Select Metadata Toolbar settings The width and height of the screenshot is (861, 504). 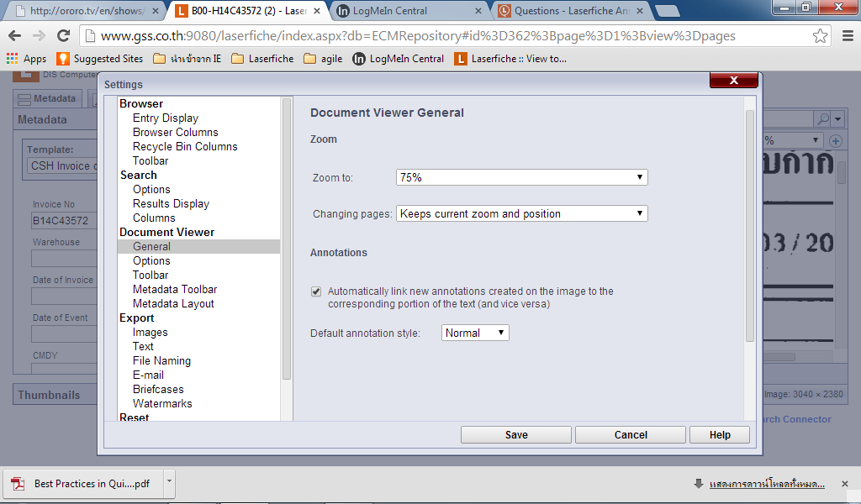(x=175, y=289)
